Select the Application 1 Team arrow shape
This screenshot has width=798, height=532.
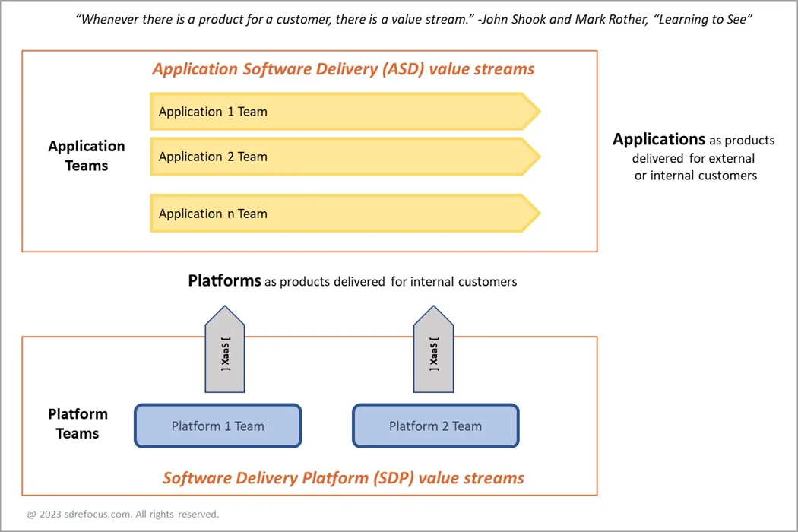342,112
